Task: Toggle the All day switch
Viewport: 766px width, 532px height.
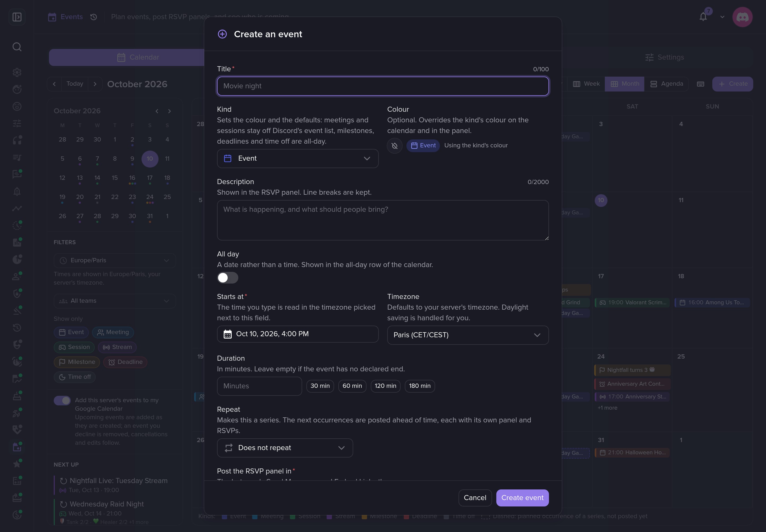Action: coord(228,278)
